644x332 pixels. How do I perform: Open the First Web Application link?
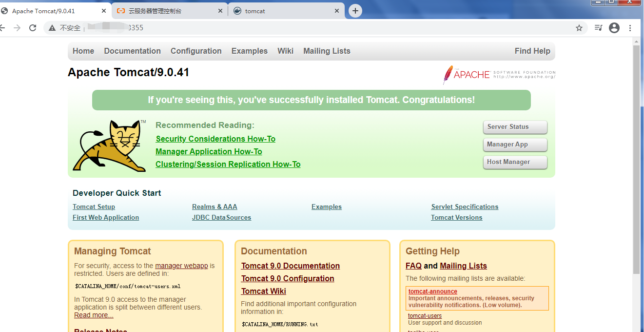(106, 218)
